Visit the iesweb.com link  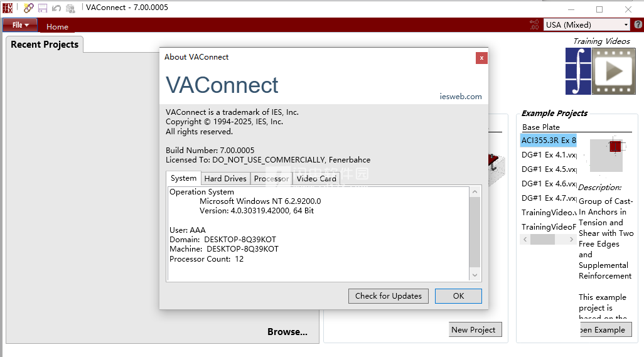(461, 97)
